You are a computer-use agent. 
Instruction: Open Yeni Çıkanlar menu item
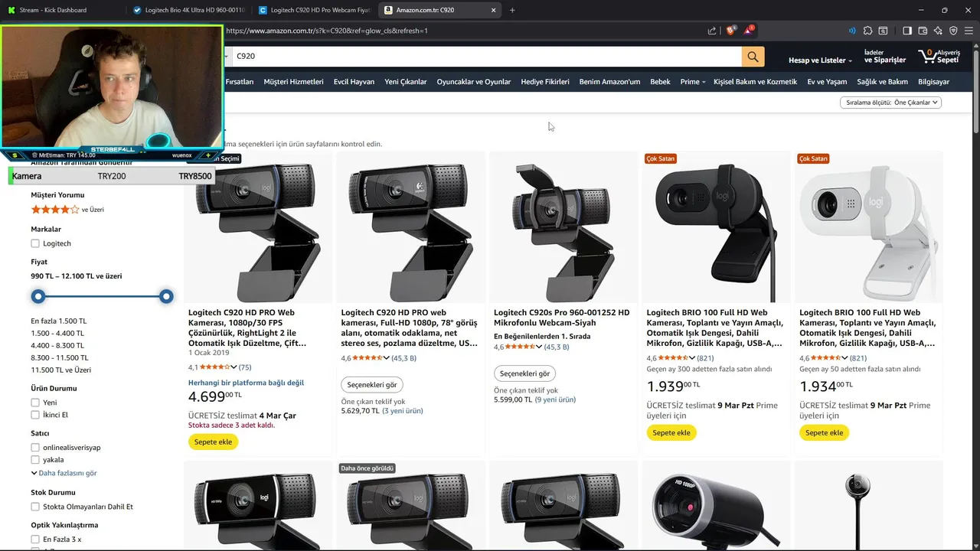[406, 82]
